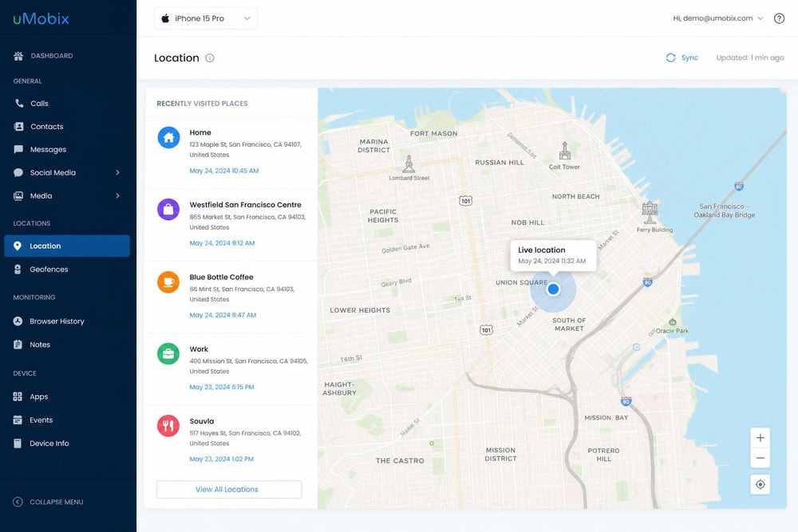Click View All Locations button
The image size is (798, 532).
[x=229, y=489]
